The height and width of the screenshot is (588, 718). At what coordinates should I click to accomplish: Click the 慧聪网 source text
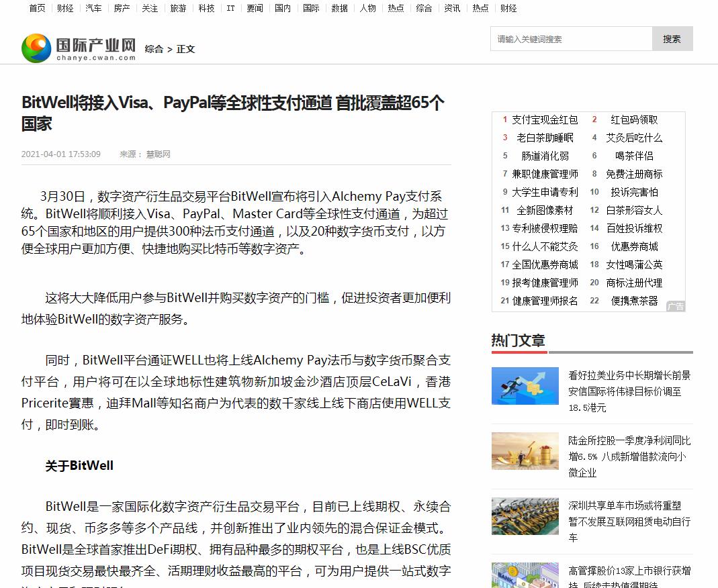(158, 154)
